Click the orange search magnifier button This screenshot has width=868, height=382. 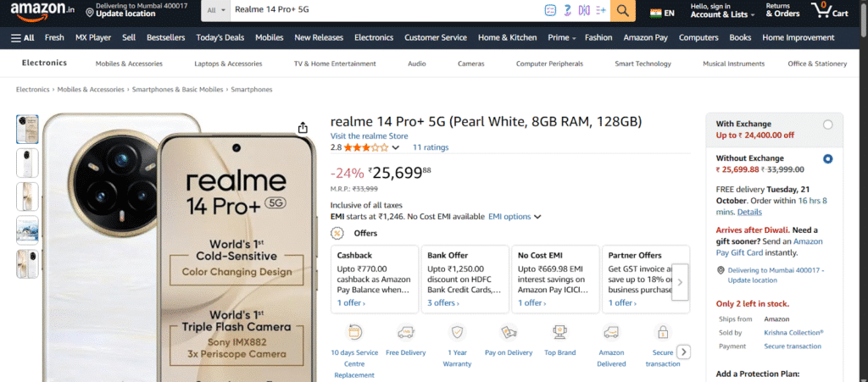pyautogui.click(x=623, y=10)
